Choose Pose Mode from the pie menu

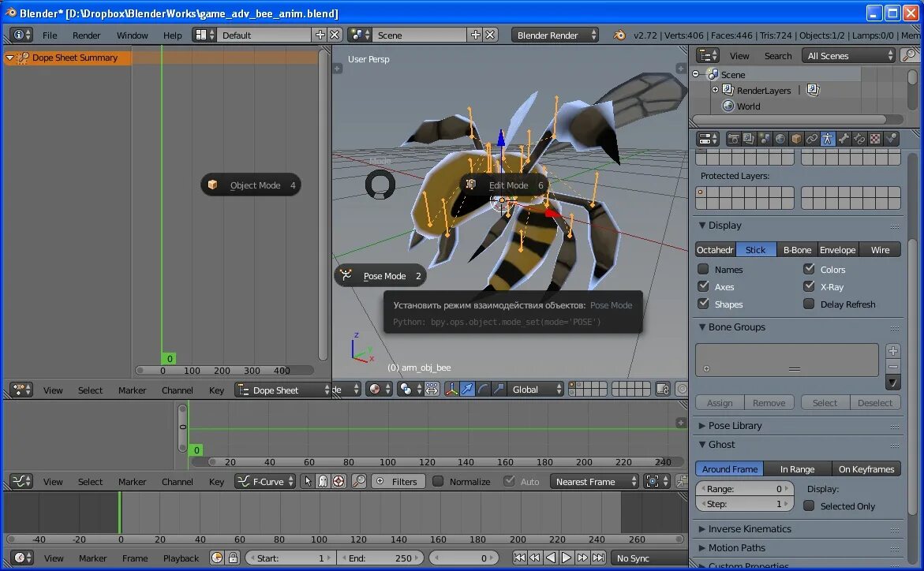pyautogui.click(x=383, y=276)
